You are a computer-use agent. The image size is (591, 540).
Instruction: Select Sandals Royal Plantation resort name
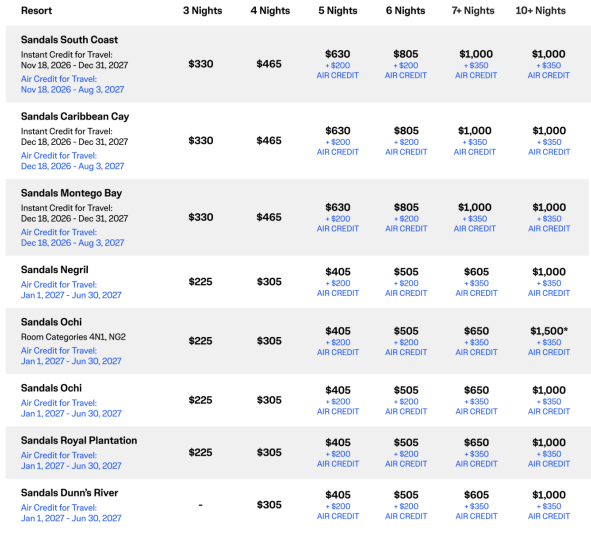[79, 440]
